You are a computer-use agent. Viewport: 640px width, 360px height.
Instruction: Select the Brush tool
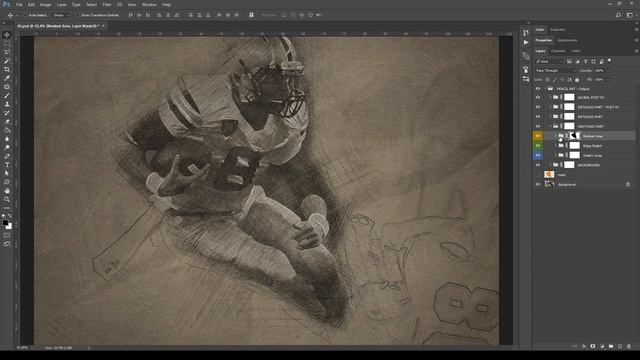[7, 96]
